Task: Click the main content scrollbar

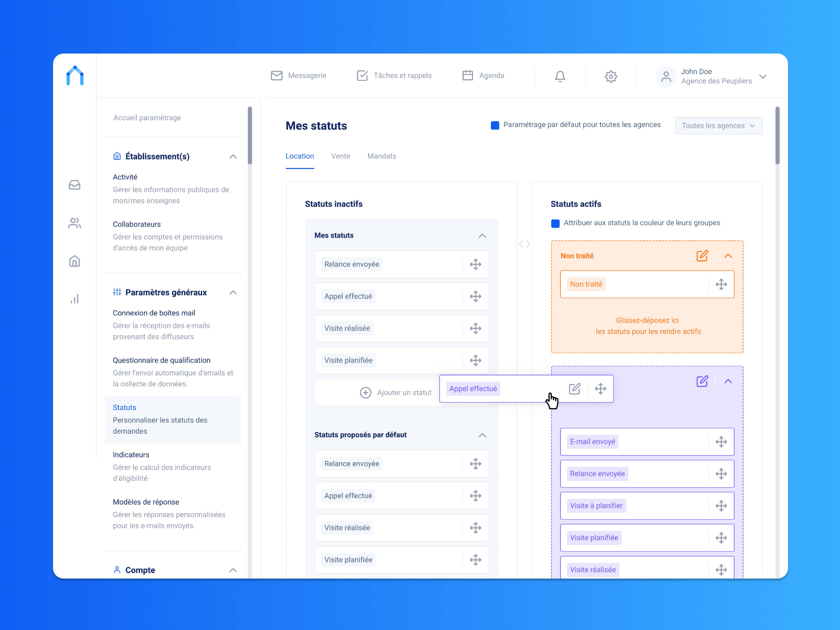Action: click(x=777, y=135)
